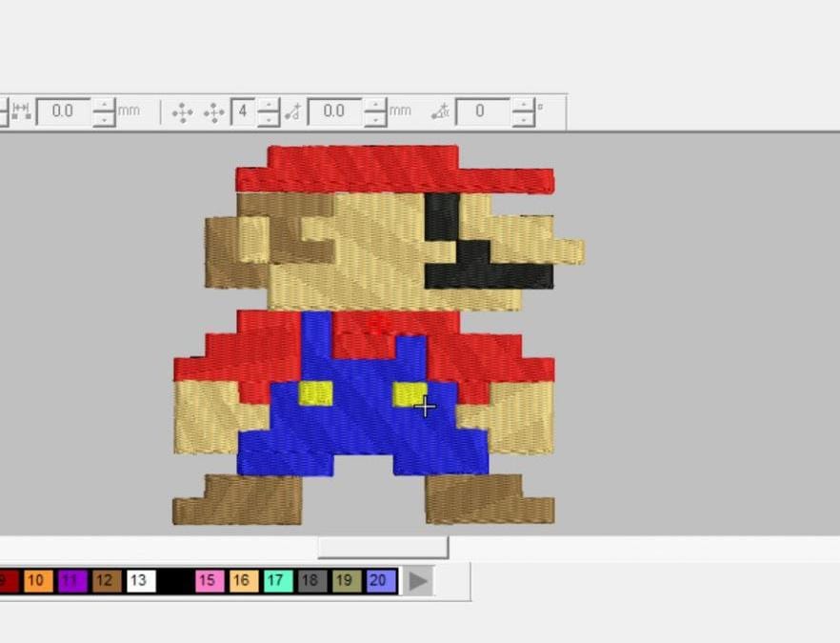
Task: Decrease the angle degree value
Action: click(x=523, y=119)
